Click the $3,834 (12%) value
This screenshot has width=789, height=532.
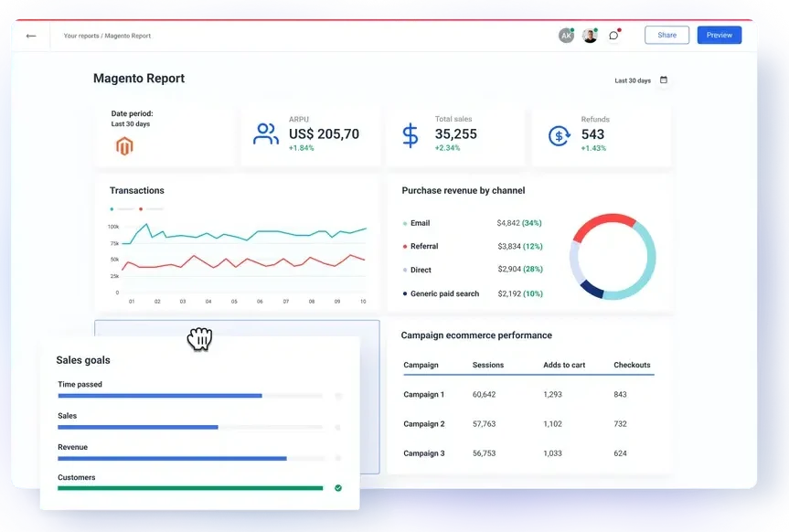[x=520, y=246]
